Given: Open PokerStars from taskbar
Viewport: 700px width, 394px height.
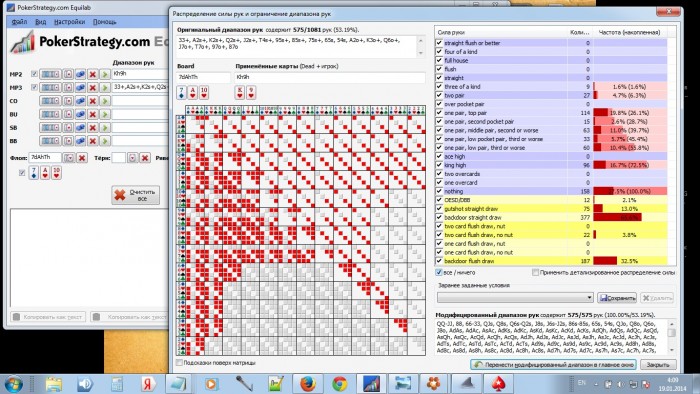Looking at the screenshot, I should (498, 384).
